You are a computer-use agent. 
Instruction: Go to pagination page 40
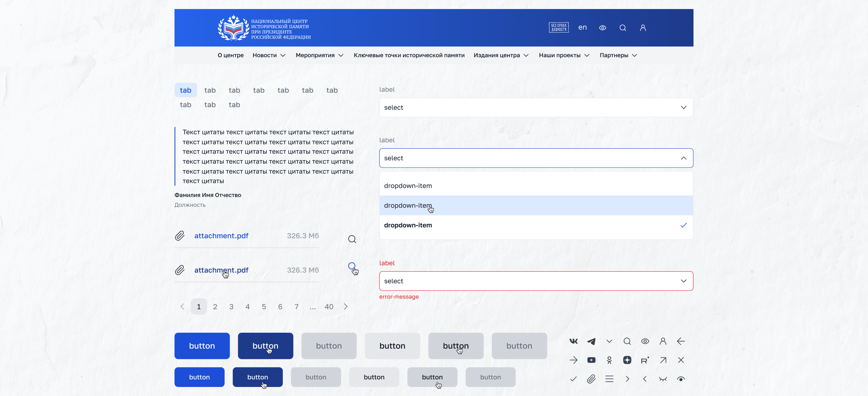[x=329, y=307]
